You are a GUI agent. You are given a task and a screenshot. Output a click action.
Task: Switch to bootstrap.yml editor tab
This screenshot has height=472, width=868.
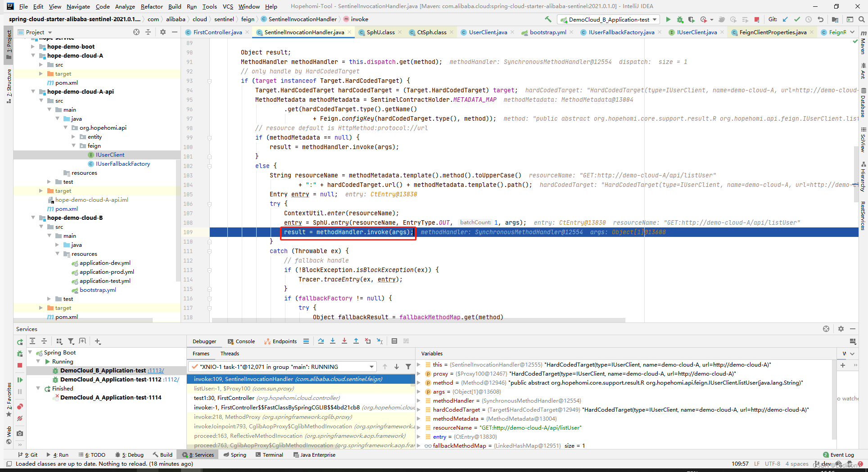coord(548,32)
